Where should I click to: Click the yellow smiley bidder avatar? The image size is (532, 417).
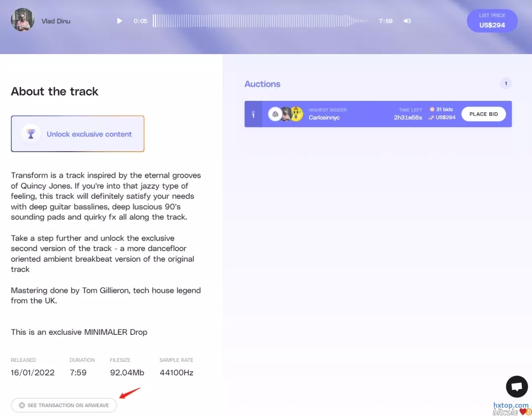point(296,114)
